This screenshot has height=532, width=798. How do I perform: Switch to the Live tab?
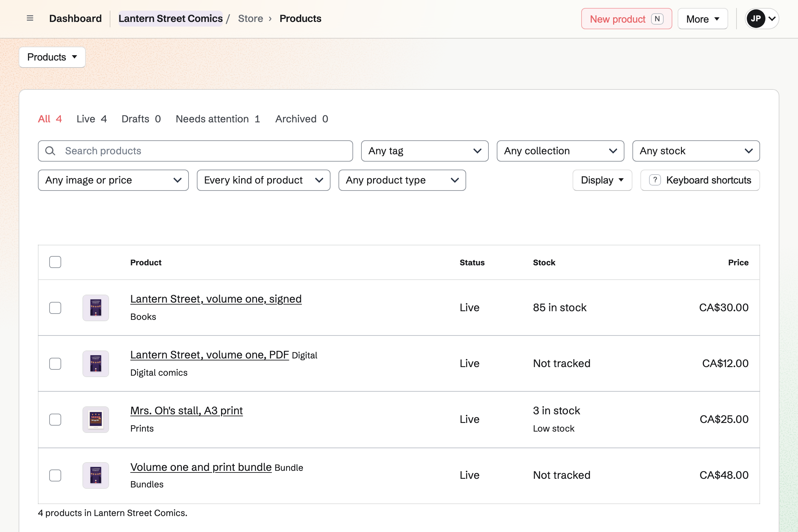pyautogui.click(x=92, y=119)
